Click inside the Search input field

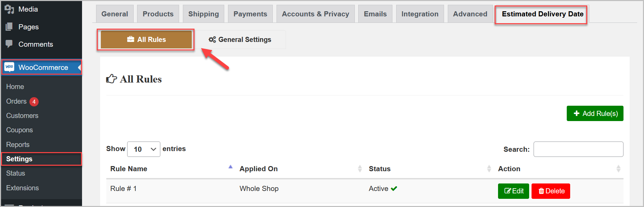click(578, 149)
